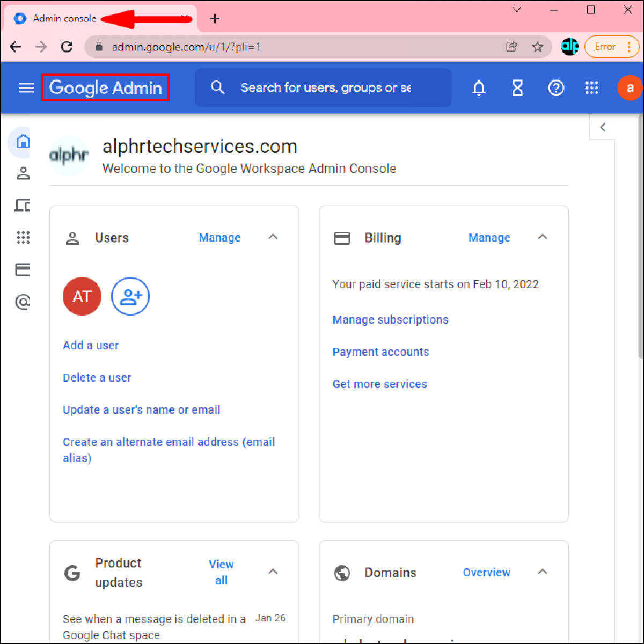Collapse the right side panel arrow

603,127
